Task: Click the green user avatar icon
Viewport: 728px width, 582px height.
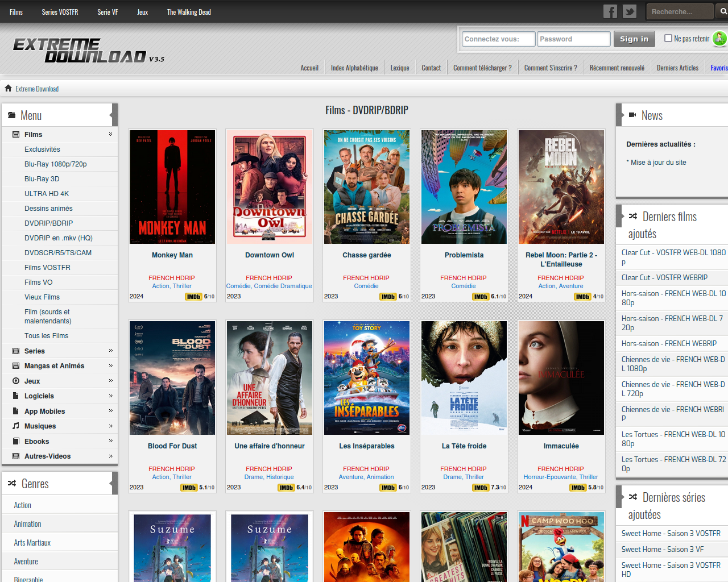Action: (x=719, y=38)
